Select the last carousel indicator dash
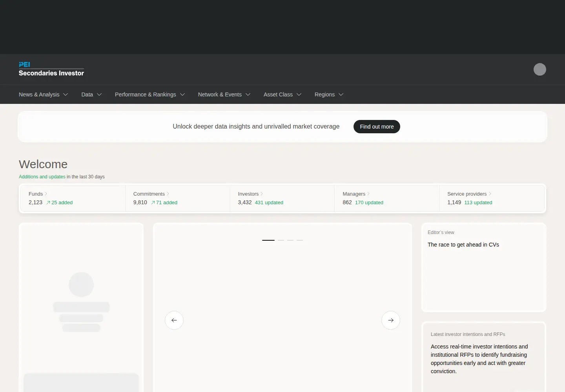565x392 pixels. (300, 240)
